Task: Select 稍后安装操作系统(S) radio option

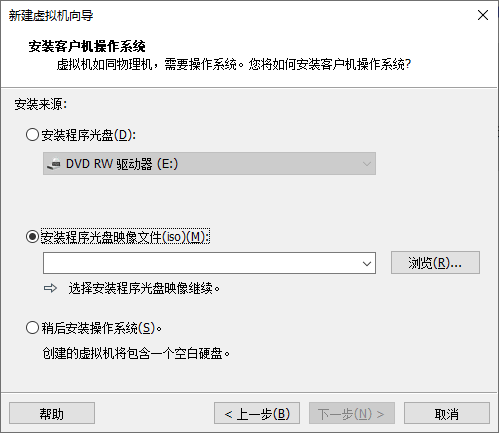Action: point(32,328)
